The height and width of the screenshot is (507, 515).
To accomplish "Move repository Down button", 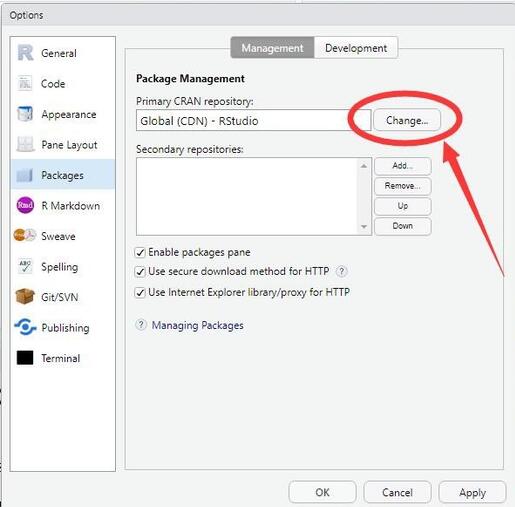I will pos(403,226).
